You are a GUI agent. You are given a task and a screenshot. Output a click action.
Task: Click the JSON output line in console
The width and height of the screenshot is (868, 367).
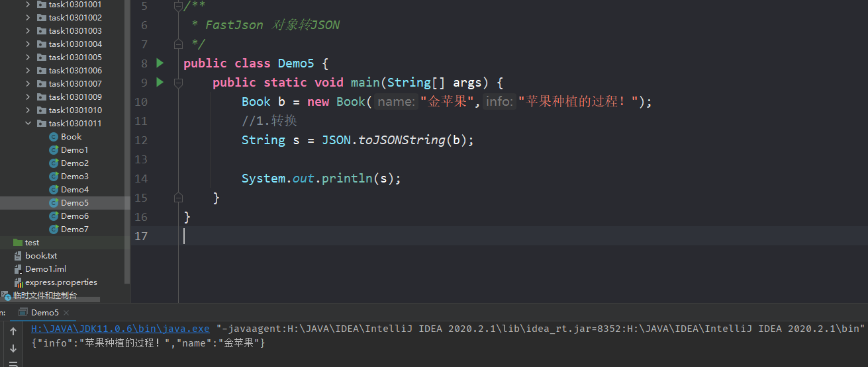pyautogui.click(x=148, y=343)
